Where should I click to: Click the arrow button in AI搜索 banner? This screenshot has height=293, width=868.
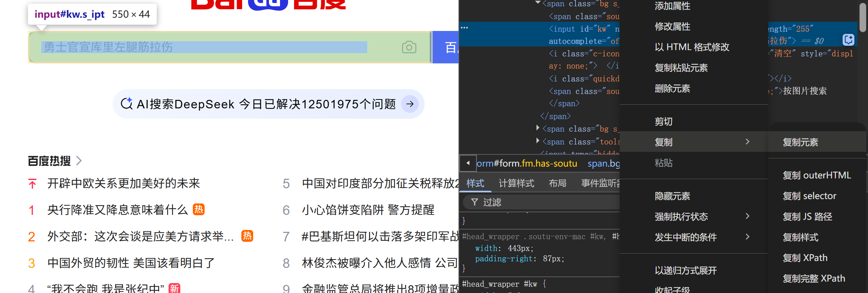click(x=410, y=104)
